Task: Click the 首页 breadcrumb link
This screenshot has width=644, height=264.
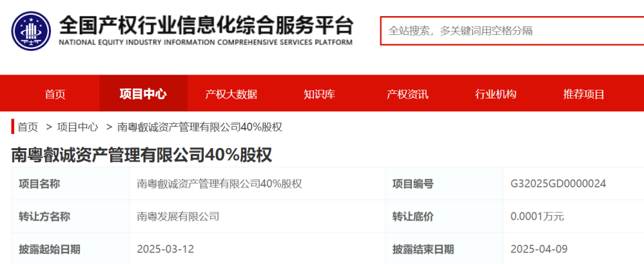Action: click(x=28, y=127)
